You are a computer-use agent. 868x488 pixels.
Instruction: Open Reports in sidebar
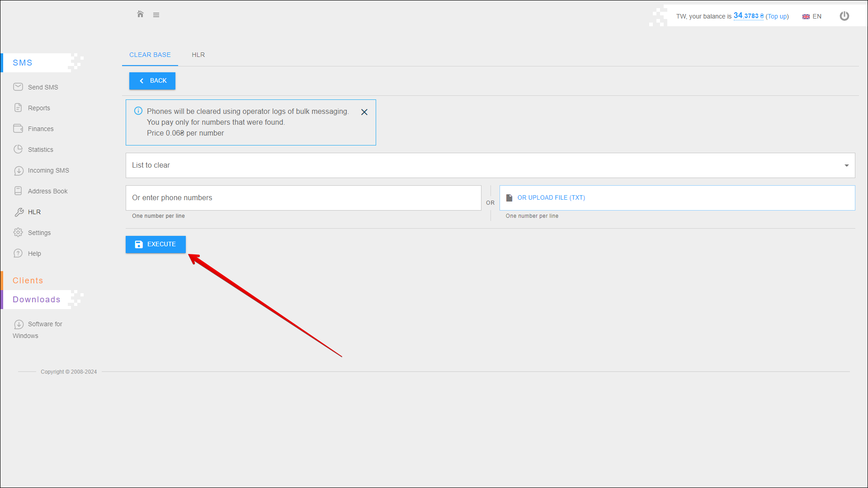pos(39,108)
